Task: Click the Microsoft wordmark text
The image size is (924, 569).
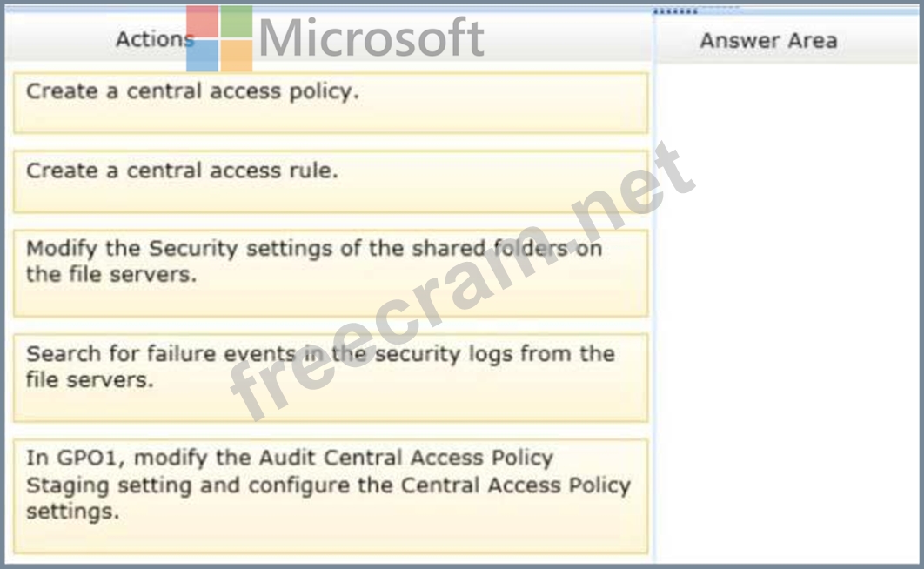Action: pyautogui.click(x=372, y=37)
